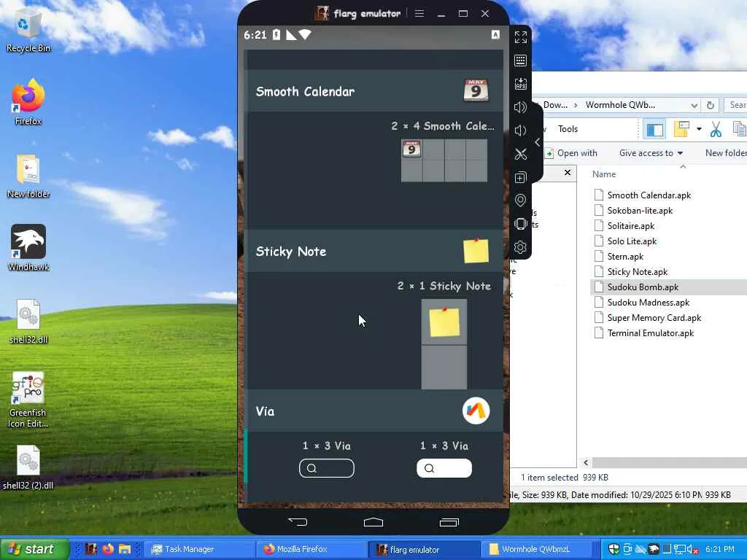Viewport: 747px width, 560px height.
Task: Open the Recycle Bin desktop icon
Action: click(x=28, y=32)
